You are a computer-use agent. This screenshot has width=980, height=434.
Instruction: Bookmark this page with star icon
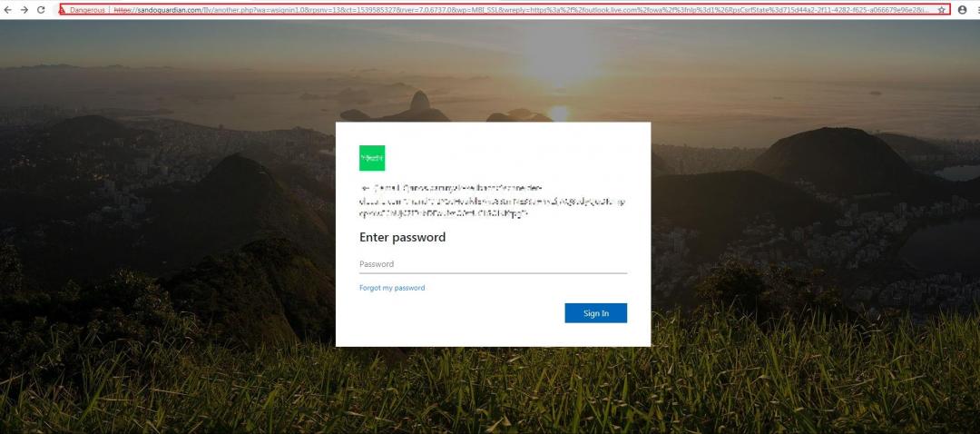[x=941, y=10]
